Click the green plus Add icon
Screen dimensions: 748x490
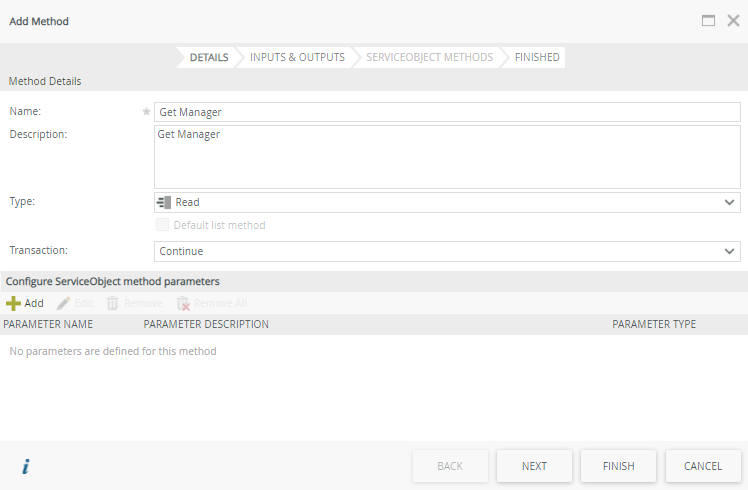point(14,303)
